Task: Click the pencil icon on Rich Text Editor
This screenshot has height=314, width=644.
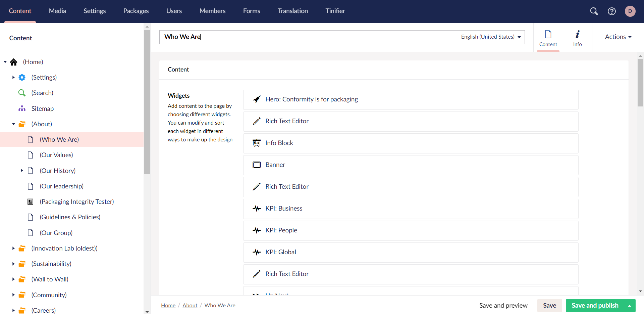Action: pyautogui.click(x=257, y=121)
